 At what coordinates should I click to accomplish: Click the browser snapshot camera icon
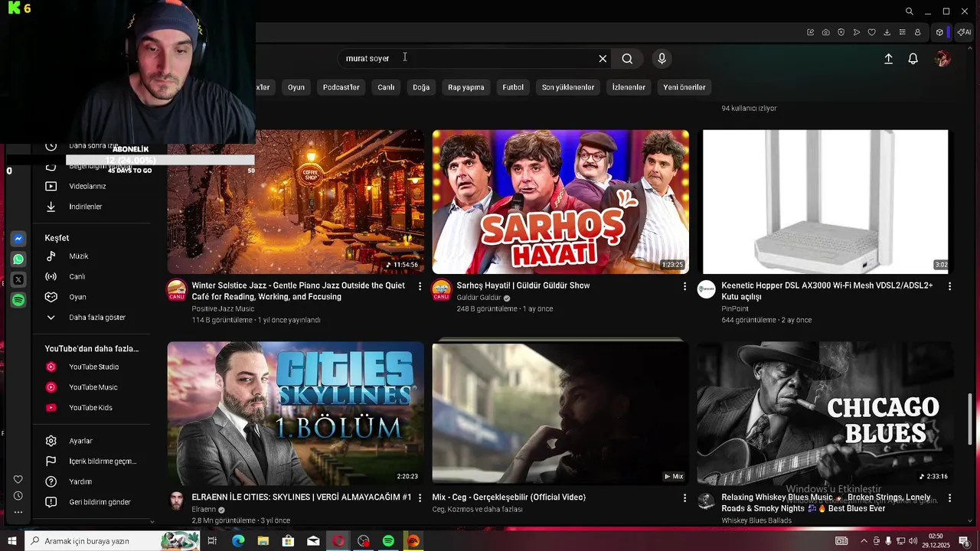tap(825, 32)
